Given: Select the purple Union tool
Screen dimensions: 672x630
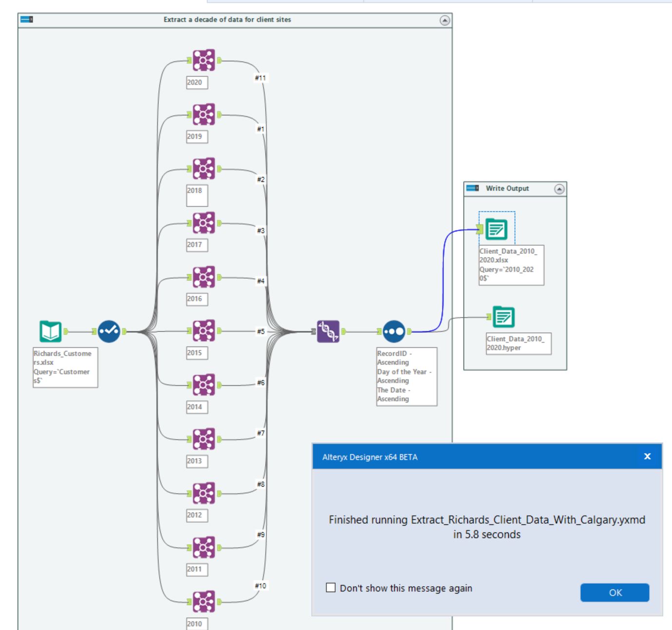Looking at the screenshot, I should tap(328, 331).
